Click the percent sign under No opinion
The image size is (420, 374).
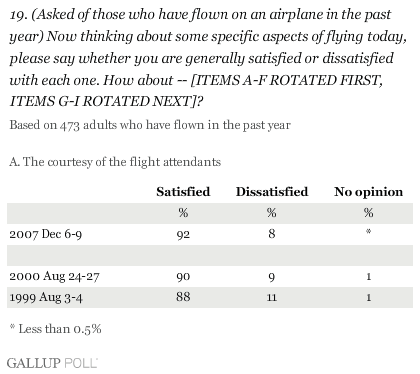[x=368, y=213]
